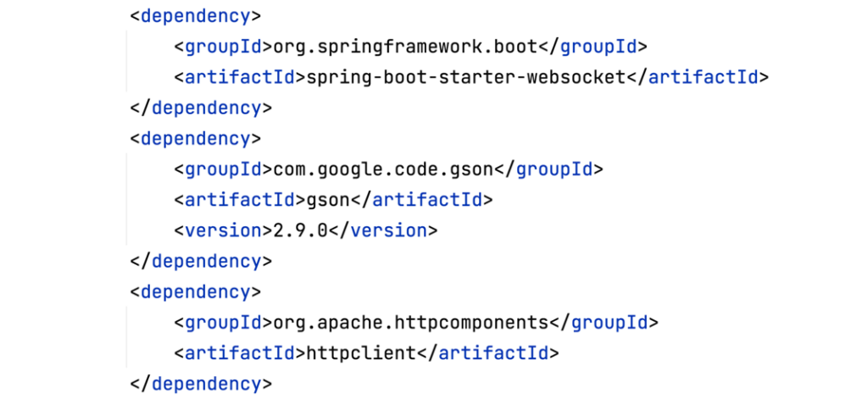Screen dimensions: 868x415
Task: Click closing artifactId tag after httpclient
Action: 488,353
